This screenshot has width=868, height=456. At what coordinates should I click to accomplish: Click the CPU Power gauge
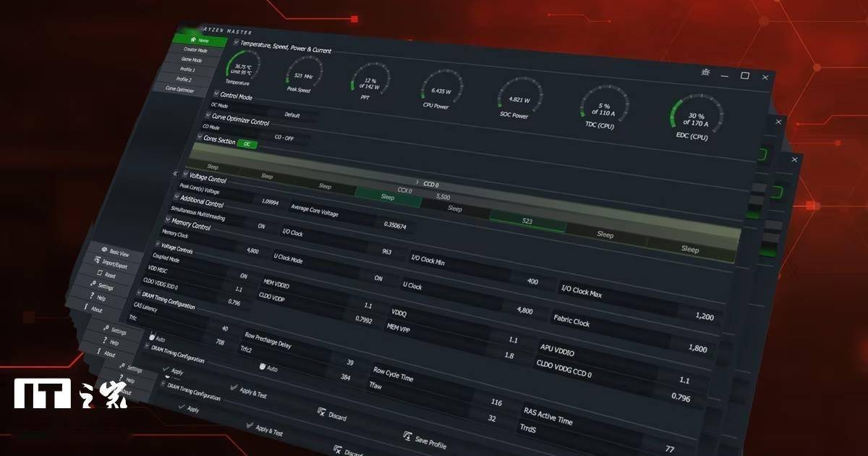[441, 90]
